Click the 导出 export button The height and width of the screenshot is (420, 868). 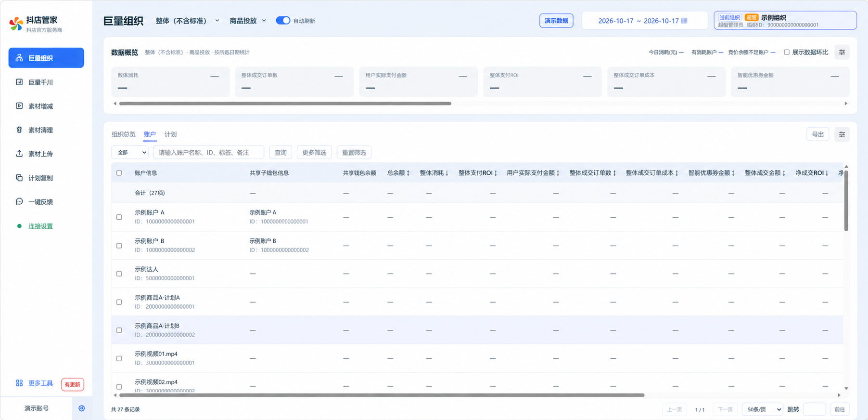coord(818,134)
